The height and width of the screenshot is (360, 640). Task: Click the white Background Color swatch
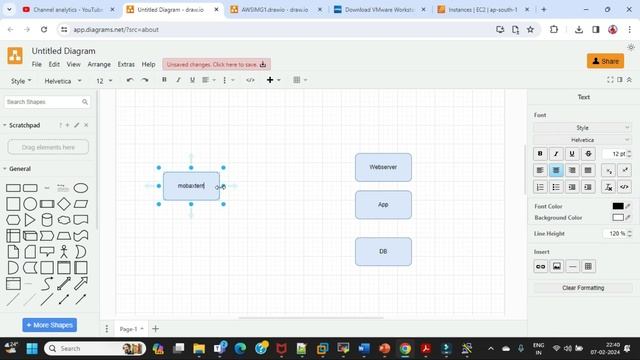[618, 218]
